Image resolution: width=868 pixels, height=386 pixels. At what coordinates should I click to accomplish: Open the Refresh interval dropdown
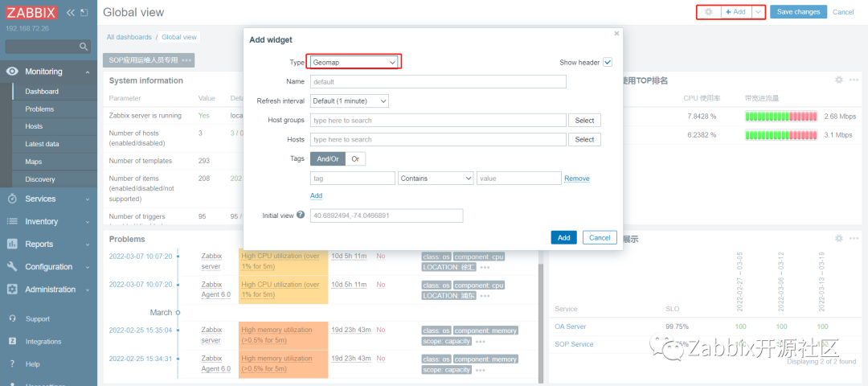click(x=349, y=101)
